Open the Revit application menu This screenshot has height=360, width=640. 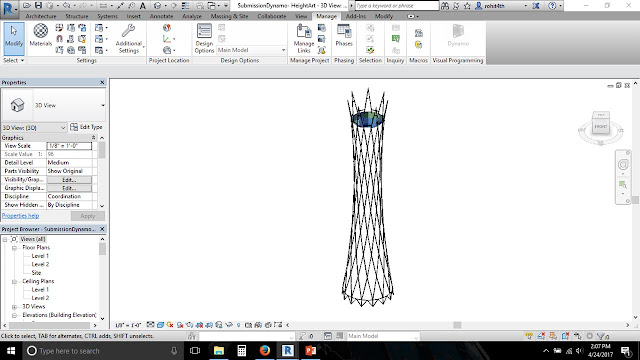8,9
